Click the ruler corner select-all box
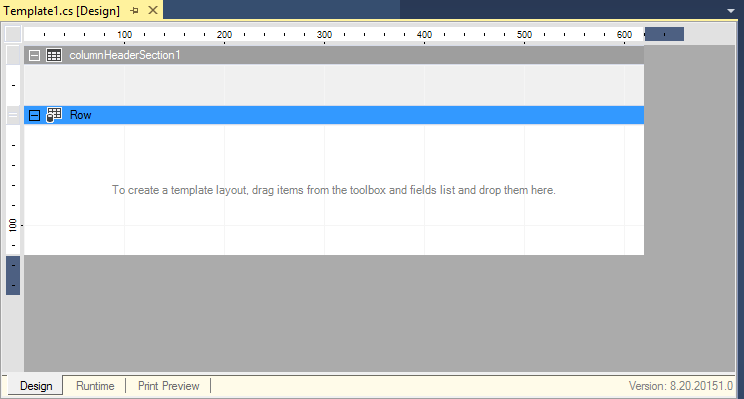This screenshot has height=399, width=744. pos(13,34)
